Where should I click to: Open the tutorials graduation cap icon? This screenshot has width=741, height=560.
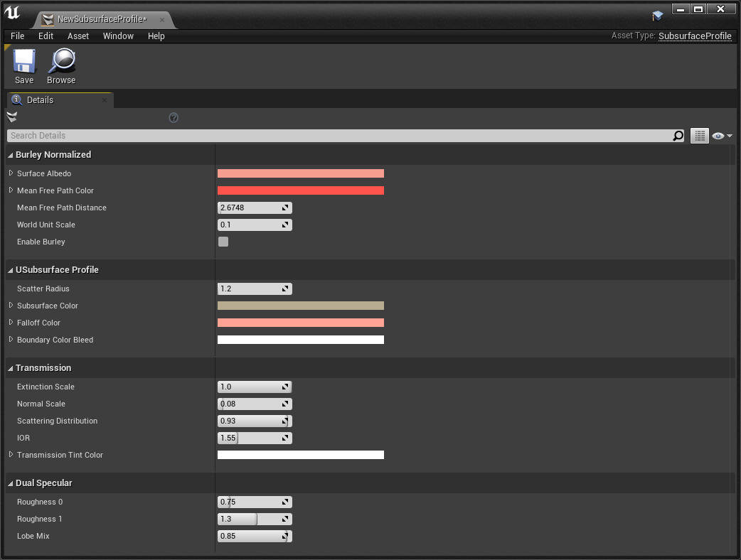[x=657, y=16]
